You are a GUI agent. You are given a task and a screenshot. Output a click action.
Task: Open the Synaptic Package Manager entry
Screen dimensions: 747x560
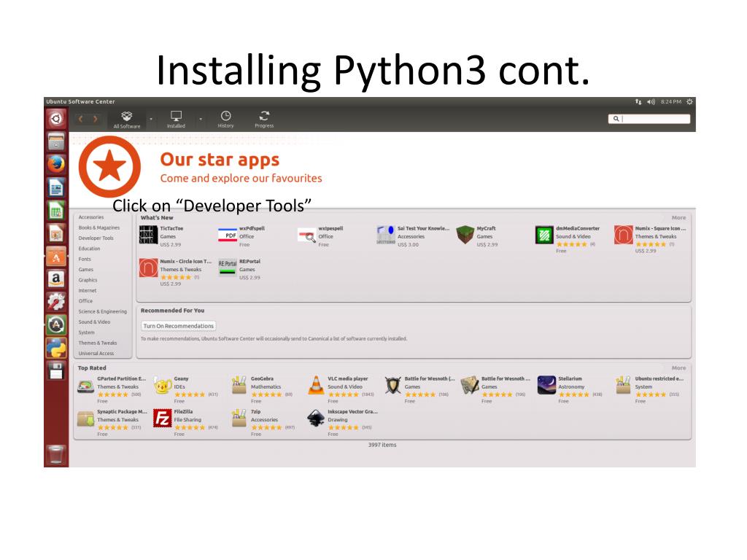[x=112, y=423]
